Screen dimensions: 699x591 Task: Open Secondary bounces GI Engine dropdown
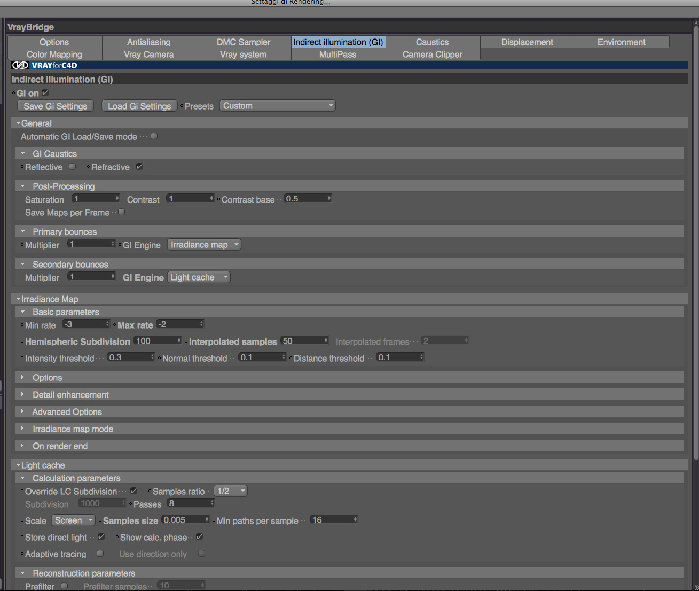(x=199, y=277)
